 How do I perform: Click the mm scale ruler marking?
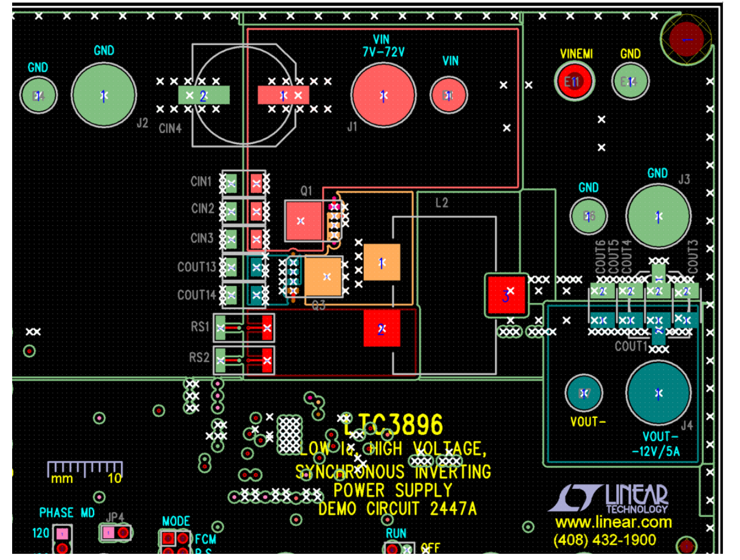85,472
